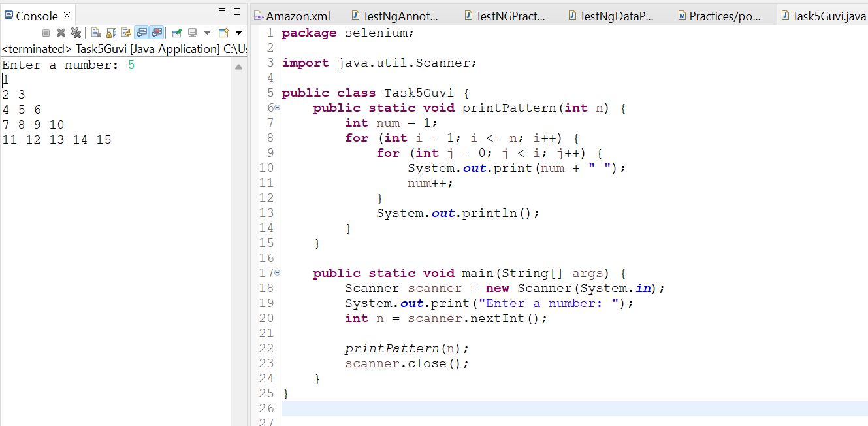Image resolution: width=868 pixels, height=426 pixels.
Task: Remove all terminated launches using the double X icon
Action: (x=76, y=33)
